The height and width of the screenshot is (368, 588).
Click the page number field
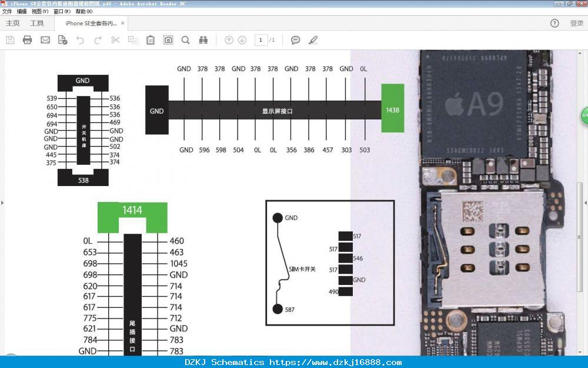tap(260, 40)
